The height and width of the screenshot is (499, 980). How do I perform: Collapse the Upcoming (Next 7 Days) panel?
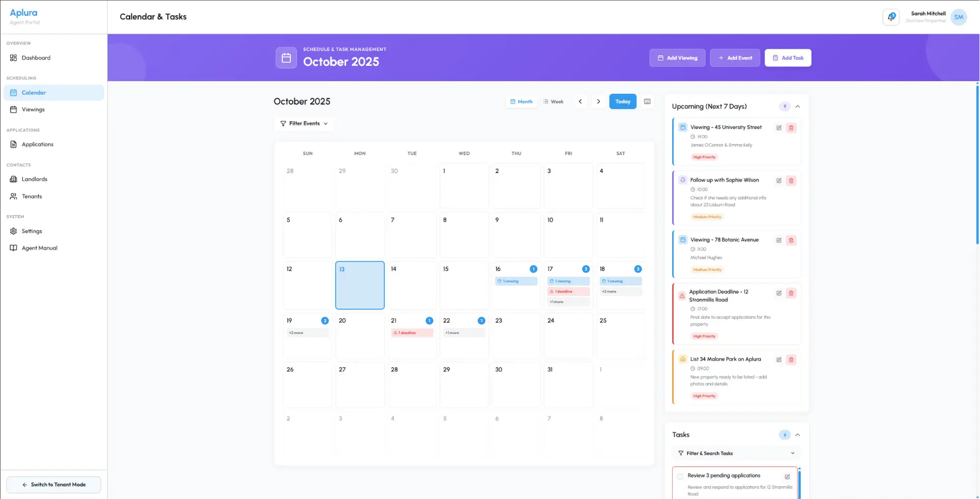pyautogui.click(x=798, y=106)
